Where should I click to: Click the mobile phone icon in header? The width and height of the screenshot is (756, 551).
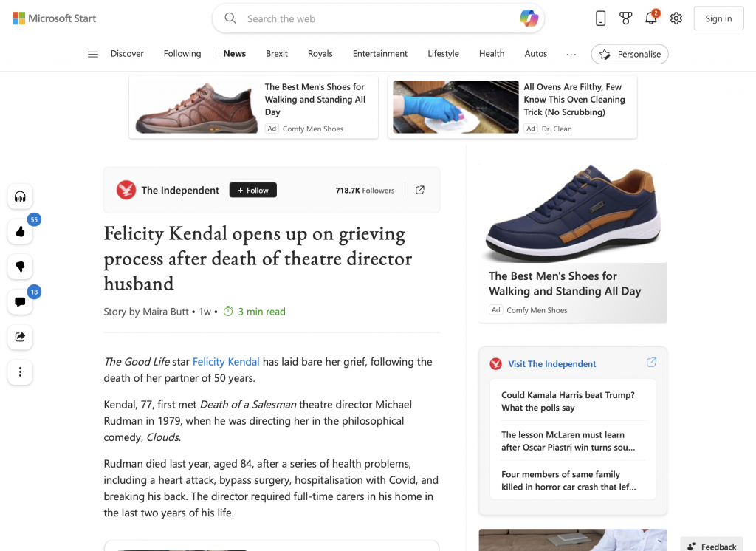point(600,18)
